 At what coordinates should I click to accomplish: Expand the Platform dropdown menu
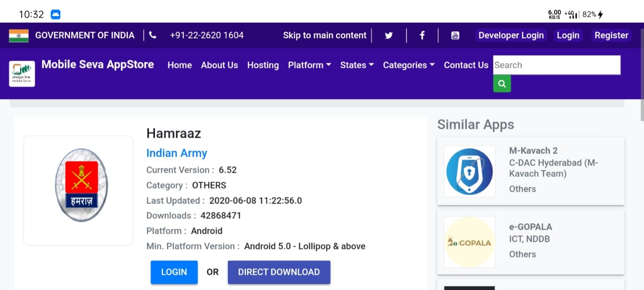(309, 65)
